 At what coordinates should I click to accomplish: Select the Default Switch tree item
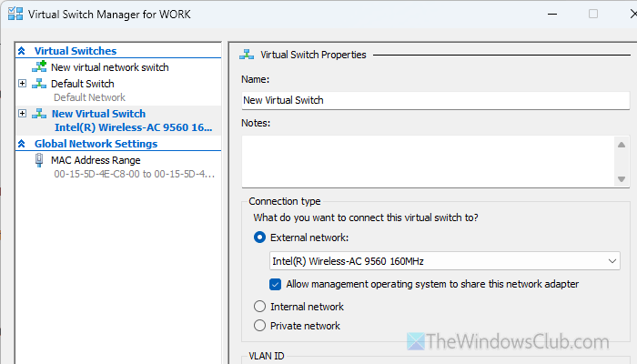[83, 84]
